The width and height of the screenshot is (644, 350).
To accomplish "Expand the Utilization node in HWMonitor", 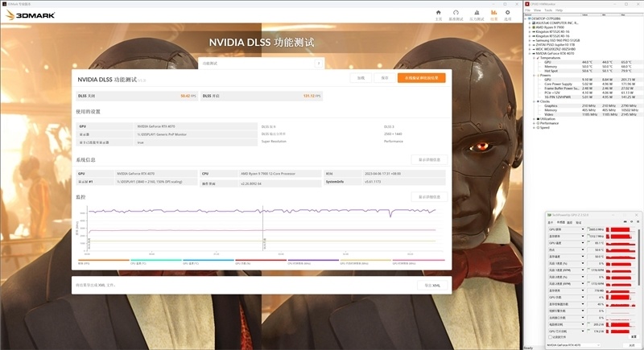I will 534,119.
